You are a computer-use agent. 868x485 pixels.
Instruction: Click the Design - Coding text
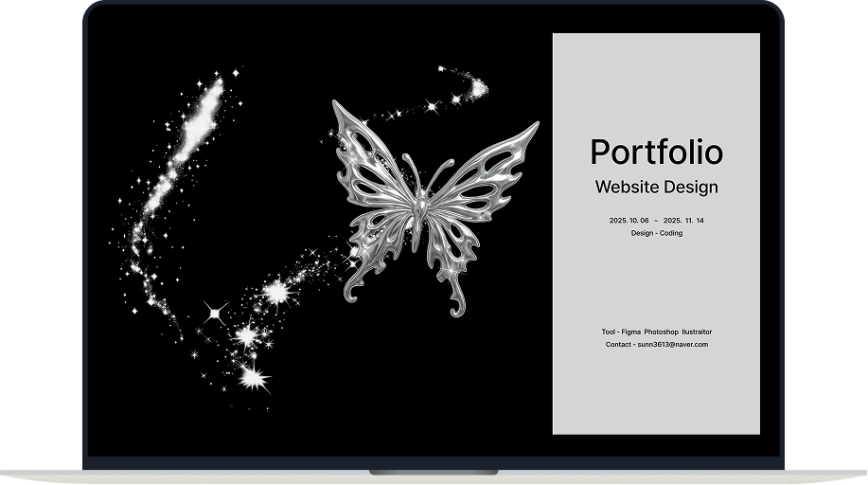tap(656, 233)
